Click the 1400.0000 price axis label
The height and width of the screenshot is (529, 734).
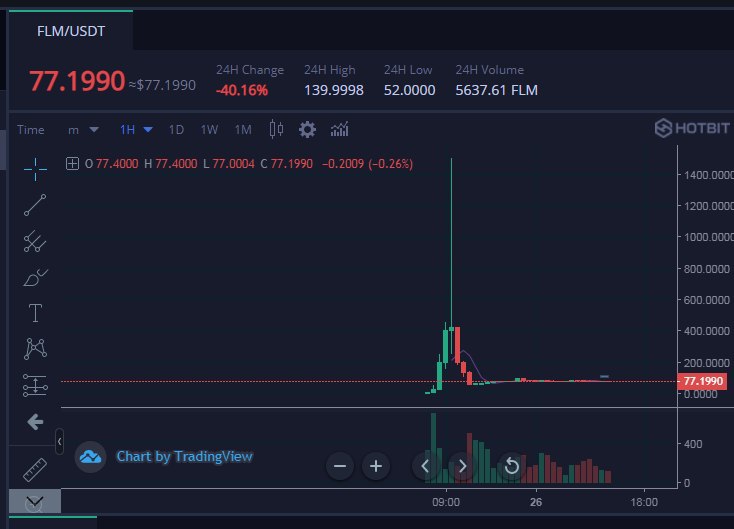coord(709,175)
